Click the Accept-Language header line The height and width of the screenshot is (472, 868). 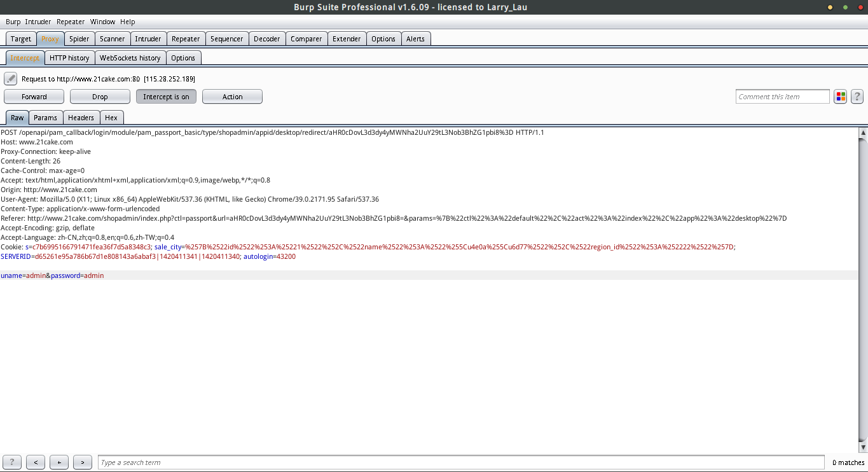point(88,237)
